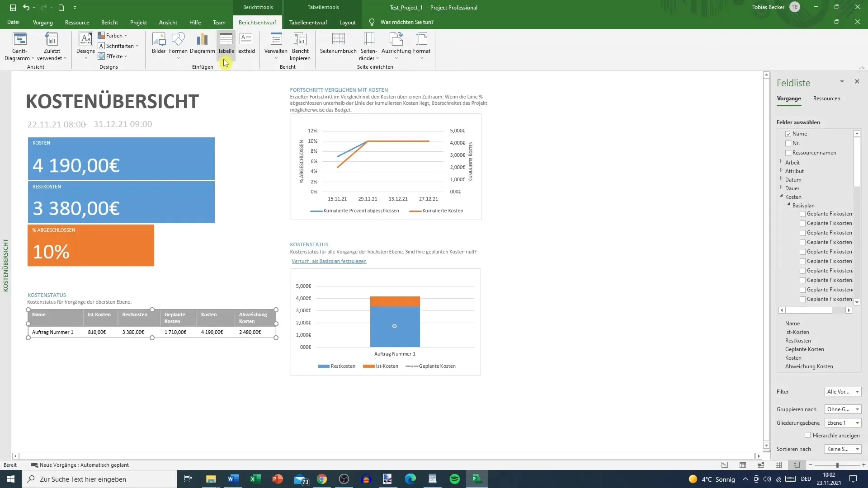Open the Sortieren nach dropdown
The image size is (868, 488).
click(x=843, y=449)
